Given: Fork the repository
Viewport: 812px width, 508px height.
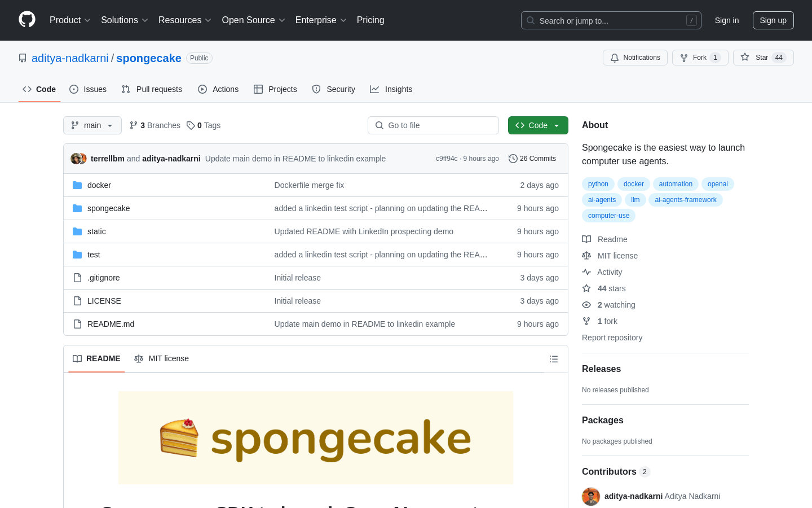Looking at the screenshot, I should [700, 58].
